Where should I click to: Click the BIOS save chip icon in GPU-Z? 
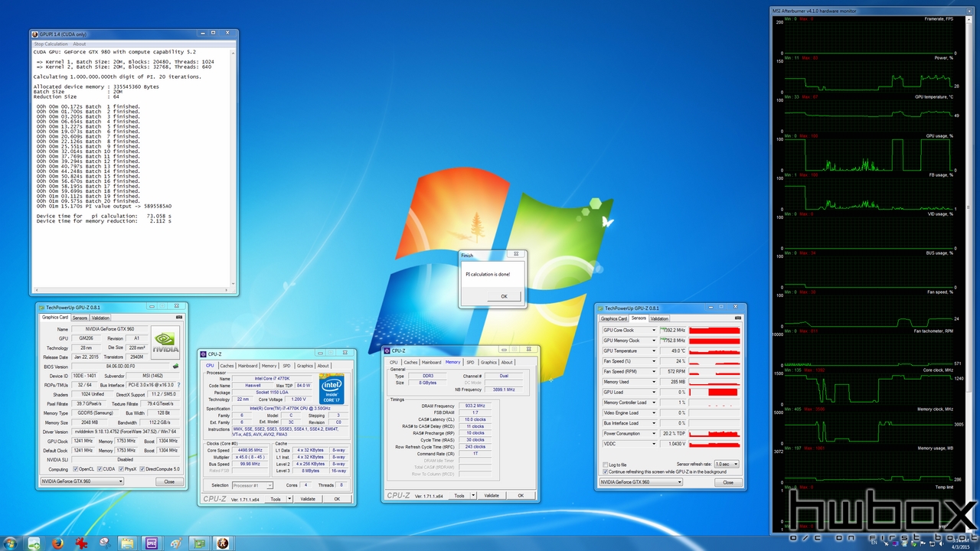[x=175, y=366]
